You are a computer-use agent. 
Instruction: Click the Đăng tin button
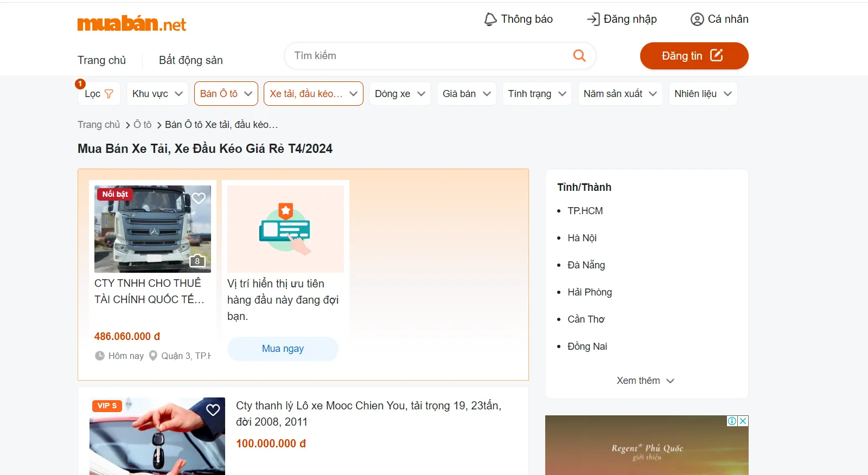pyautogui.click(x=694, y=56)
